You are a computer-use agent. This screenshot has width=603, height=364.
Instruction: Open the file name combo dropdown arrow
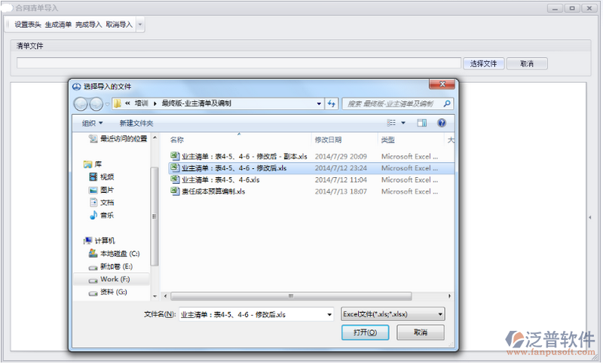coord(329,314)
